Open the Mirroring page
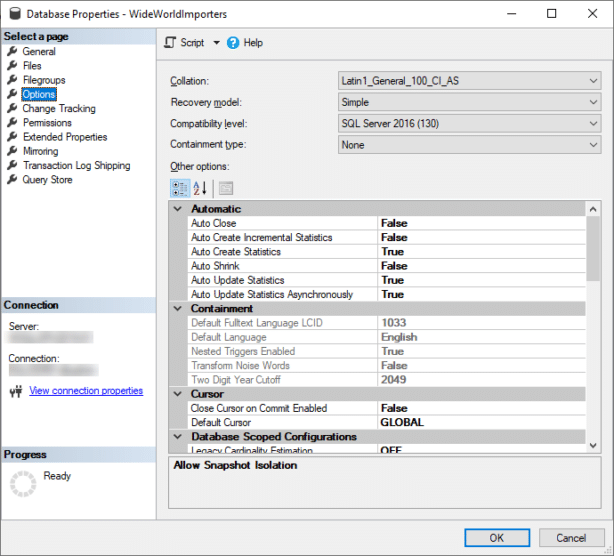This screenshot has height=556, width=614. tap(40, 151)
